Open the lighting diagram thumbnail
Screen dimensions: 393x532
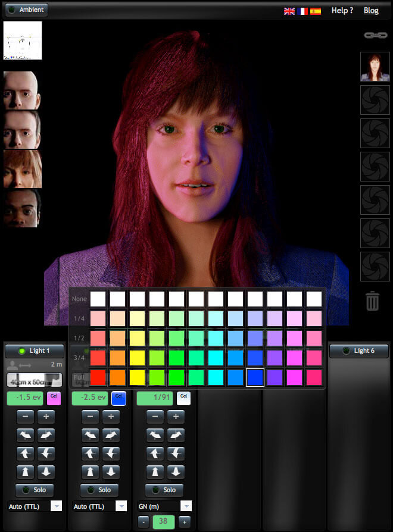click(23, 40)
